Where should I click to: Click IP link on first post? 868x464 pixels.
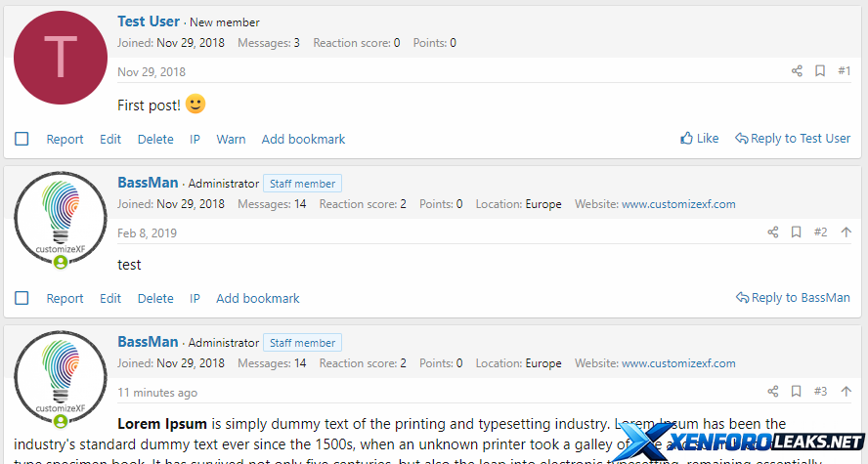click(x=195, y=139)
